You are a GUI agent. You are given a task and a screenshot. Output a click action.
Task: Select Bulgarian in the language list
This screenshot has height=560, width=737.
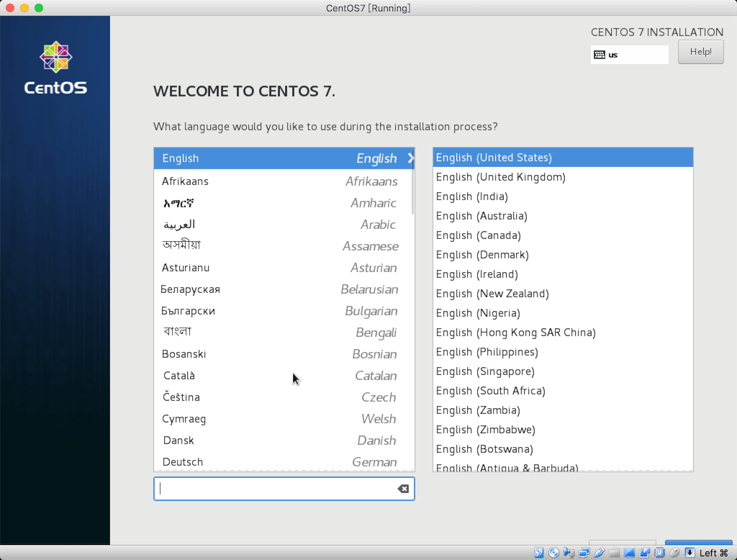tap(284, 311)
